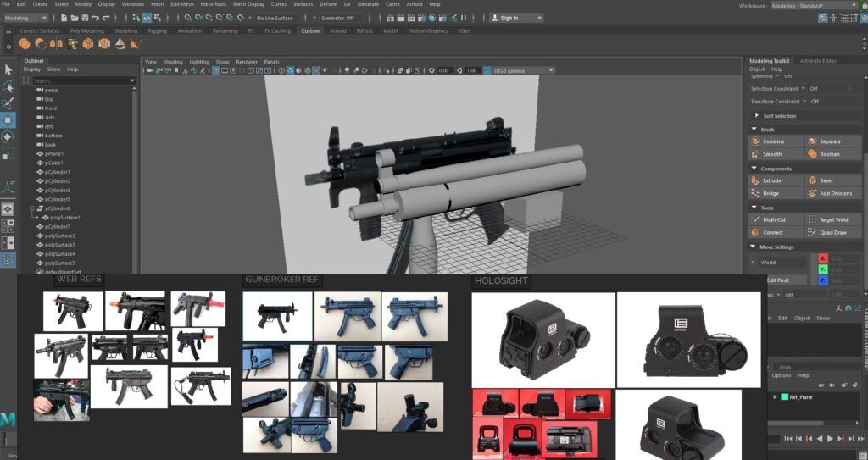Click Smooth in the Mesh section
Screen dimensions: 868x460
click(x=776, y=154)
